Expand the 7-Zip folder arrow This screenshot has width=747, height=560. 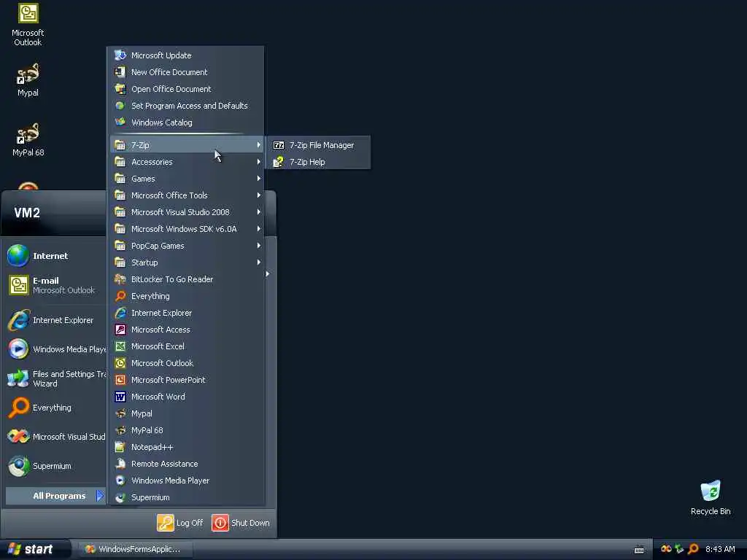[x=259, y=145]
